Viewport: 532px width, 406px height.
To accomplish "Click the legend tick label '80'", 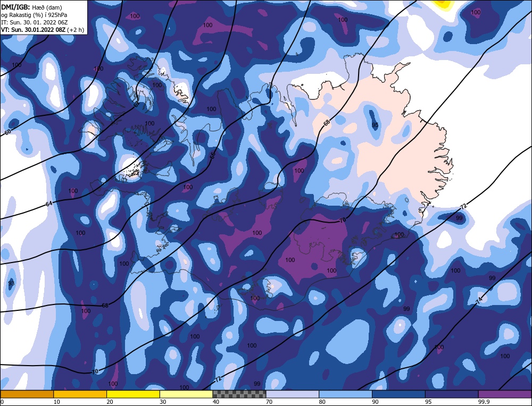I will tap(322, 402).
